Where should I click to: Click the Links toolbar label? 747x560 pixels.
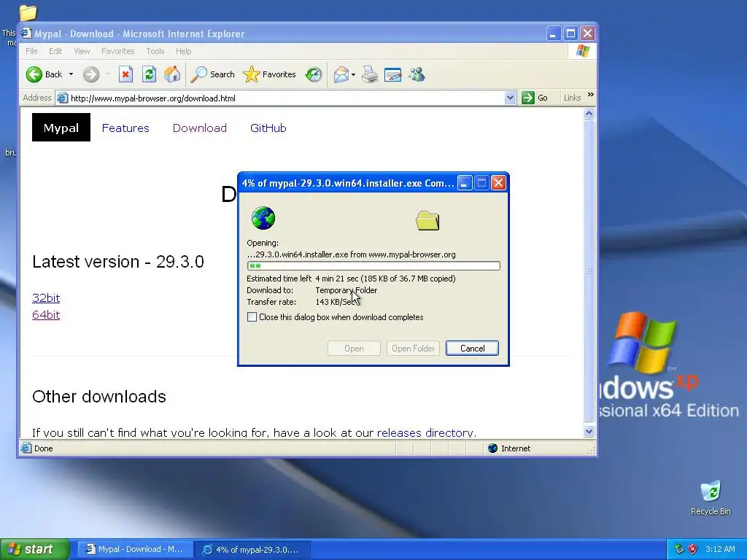coord(572,98)
